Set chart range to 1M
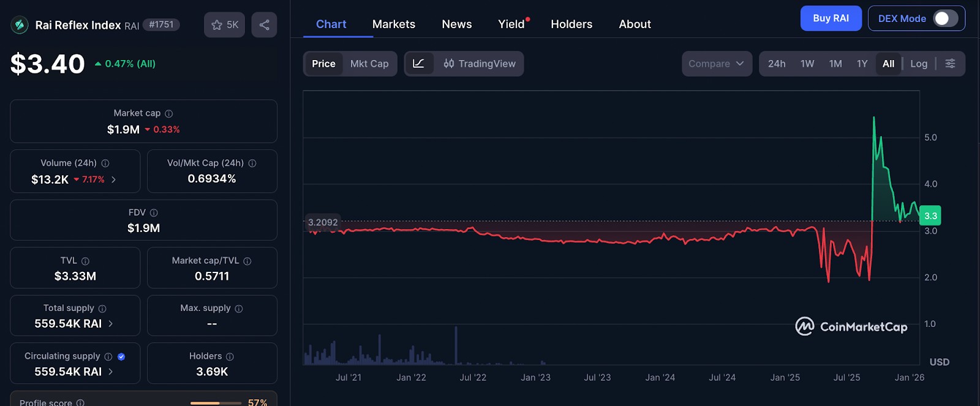This screenshot has height=406, width=980. pyautogui.click(x=835, y=64)
